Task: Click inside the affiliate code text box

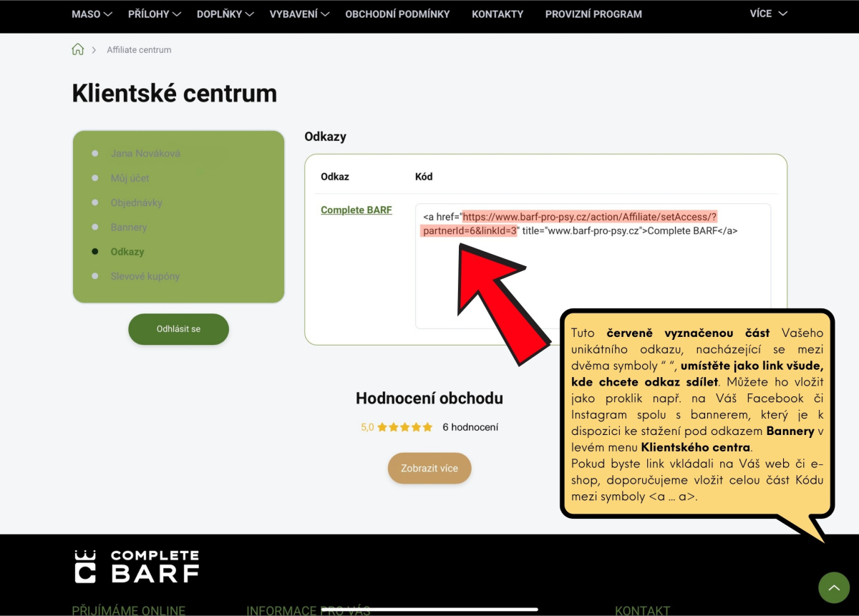Action: click(x=593, y=266)
